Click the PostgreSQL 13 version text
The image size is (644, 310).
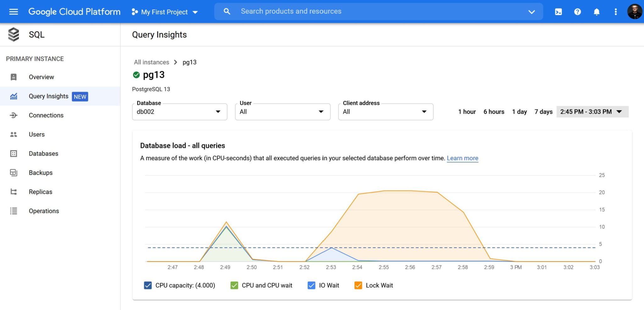(151, 89)
